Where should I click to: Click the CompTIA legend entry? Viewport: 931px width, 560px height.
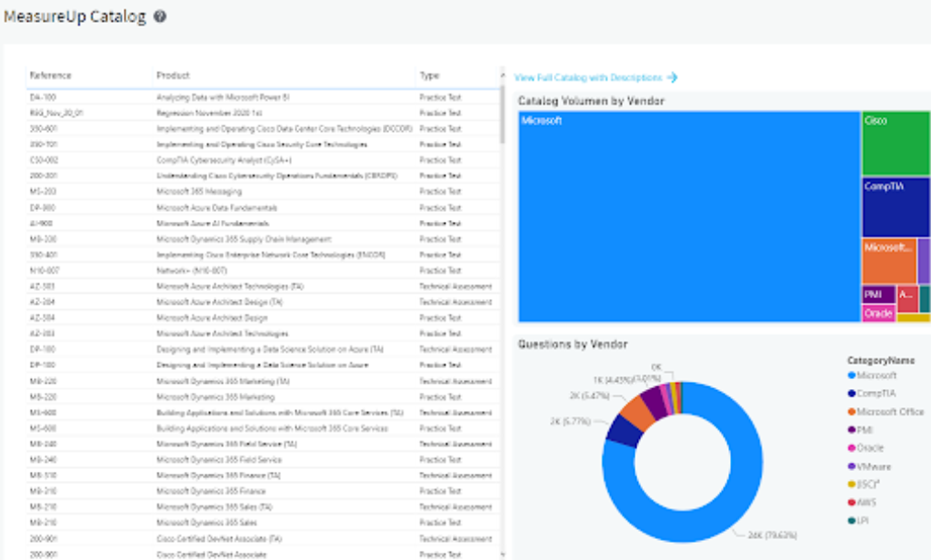point(872,394)
